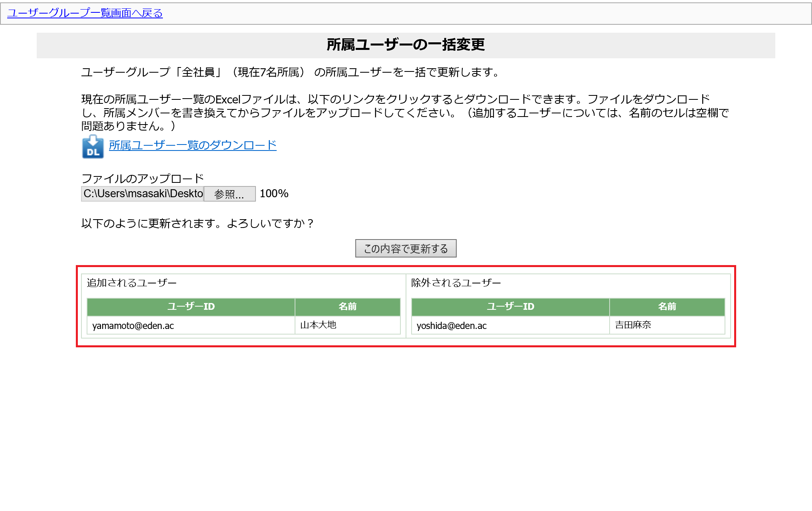Viewport: 812px width, 511px height.
Task: Click the 追加されるユーザー label
Action: (132, 283)
